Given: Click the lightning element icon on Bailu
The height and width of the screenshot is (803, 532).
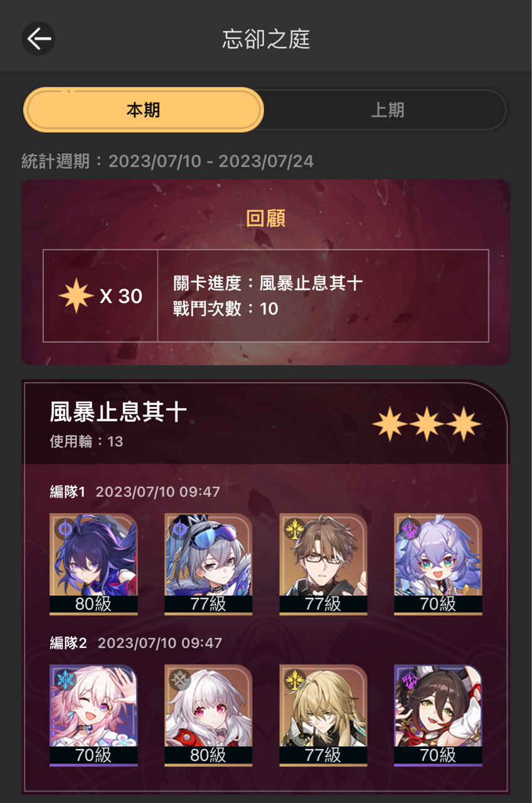Looking at the screenshot, I should click(409, 528).
